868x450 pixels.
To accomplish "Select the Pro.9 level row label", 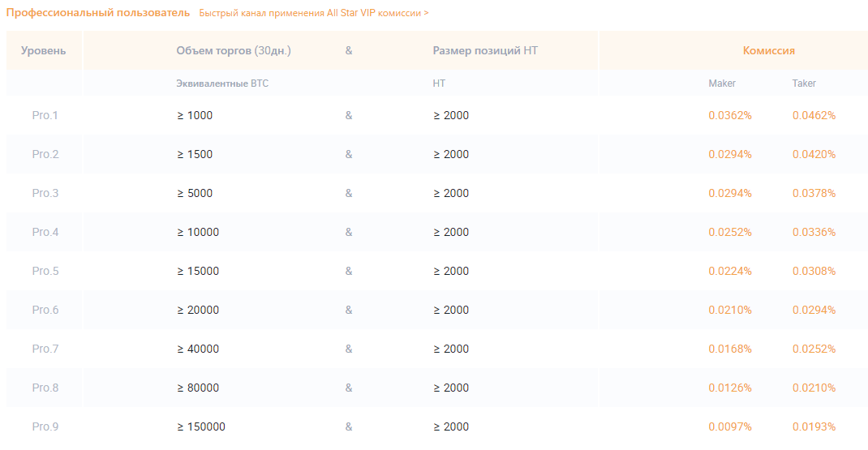I will pyautogui.click(x=45, y=426).
